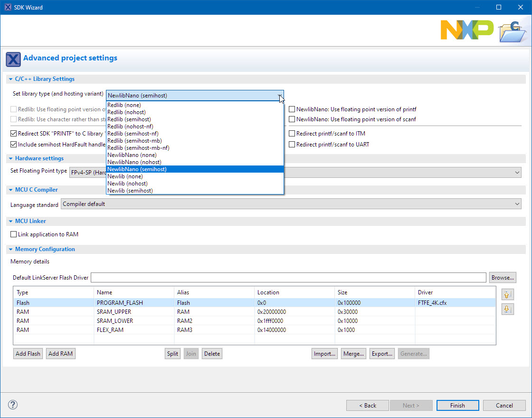Select Redlib (semihost-nf) from list
The width and height of the screenshot is (532, 418).
[x=133, y=134]
